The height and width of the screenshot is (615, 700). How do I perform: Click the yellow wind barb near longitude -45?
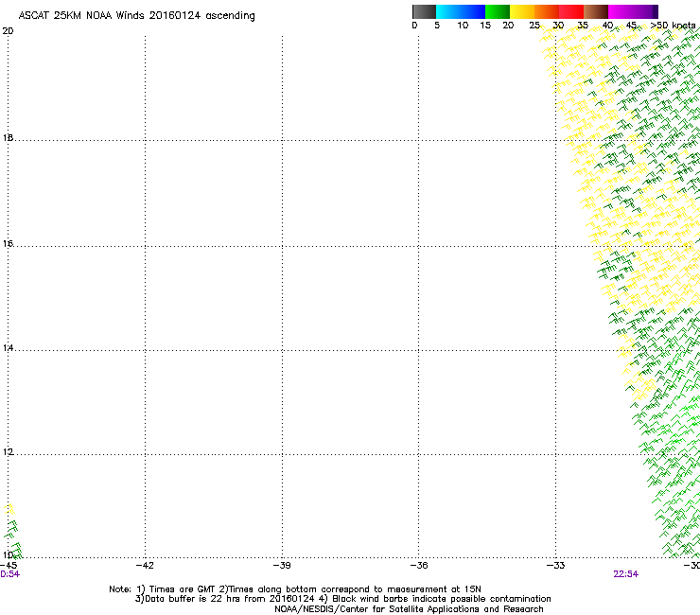[x=9, y=509]
